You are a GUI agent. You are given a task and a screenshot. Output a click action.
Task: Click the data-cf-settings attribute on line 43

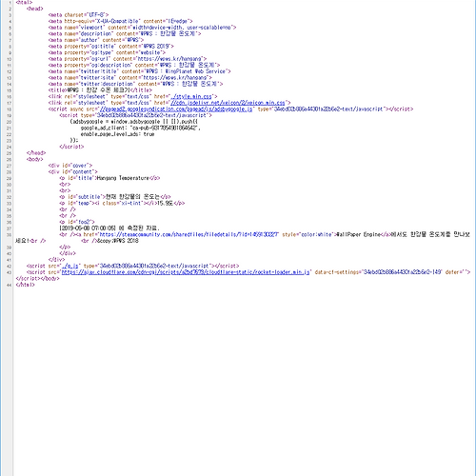[378, 272]
